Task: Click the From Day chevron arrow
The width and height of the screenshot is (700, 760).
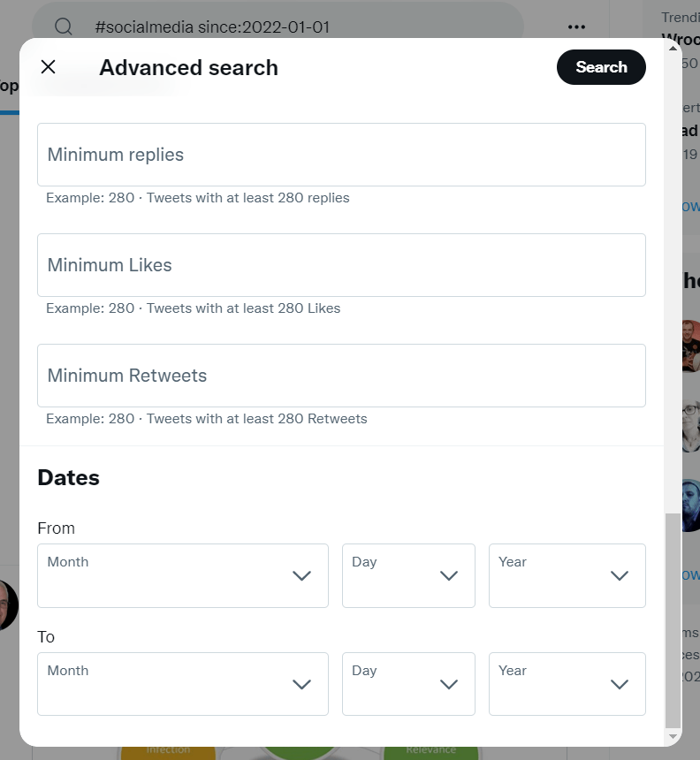Action: [x=449, y=576]
